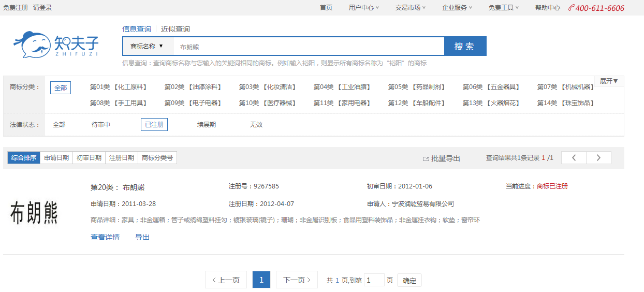Open the 布朗熊 trademark image thumbnail
644x292 pixels.
(x=34, y=213)
